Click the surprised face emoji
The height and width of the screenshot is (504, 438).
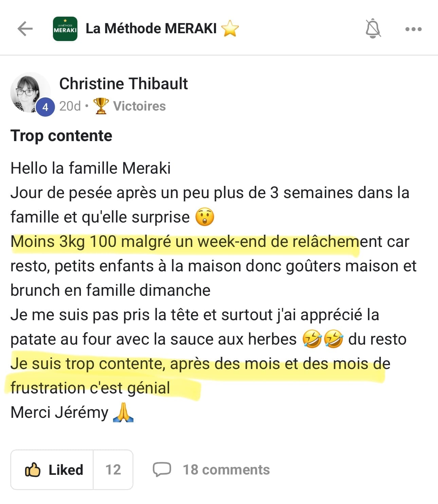coord(205,217)
